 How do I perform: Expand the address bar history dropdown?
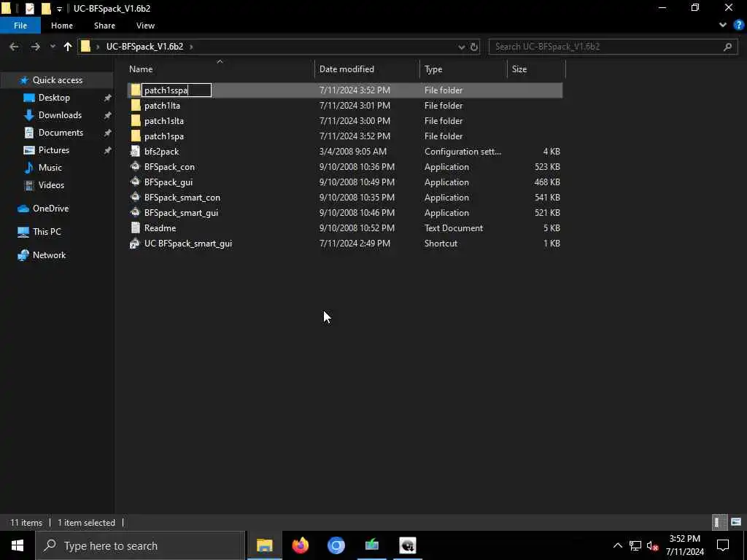(x=461, y=47)
